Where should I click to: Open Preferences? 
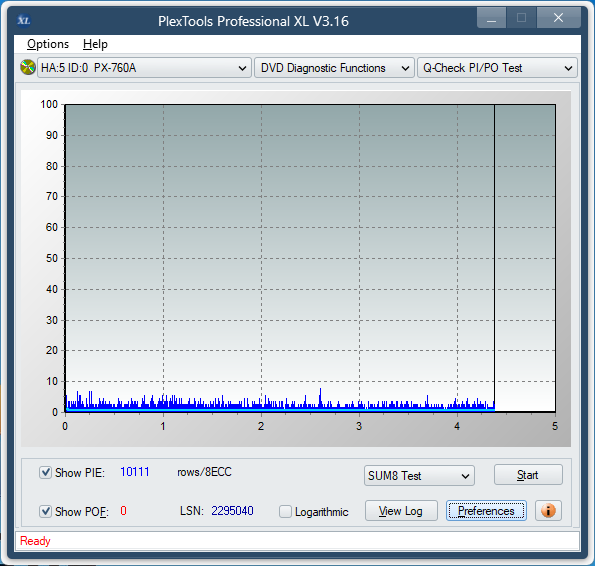pos(486,511)
